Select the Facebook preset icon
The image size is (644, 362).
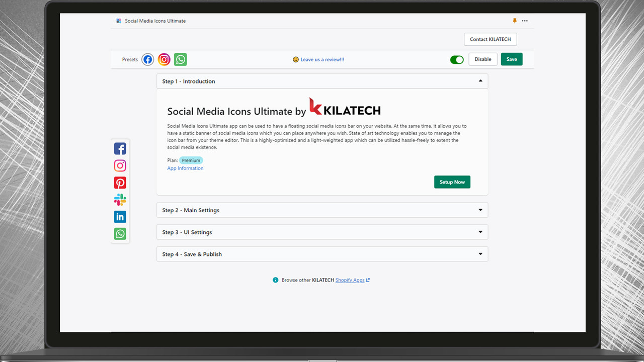(147, 59)
